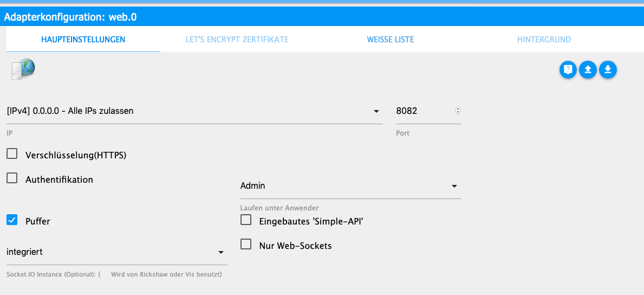Screen dimensions: 644x295
Task: Open the Let's Encrypt Zertifikate tab
Action: 237,40
